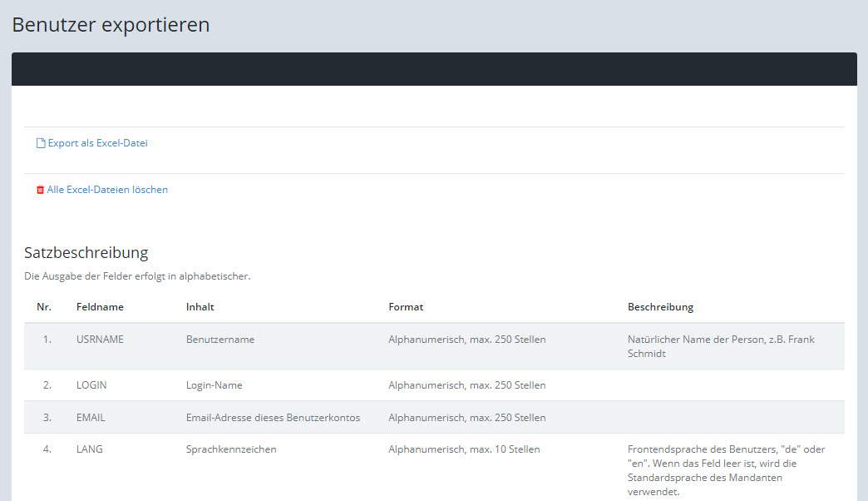Click the Feldname column header
This screenshot has width=868, height=501.
[x=100, y=307]
